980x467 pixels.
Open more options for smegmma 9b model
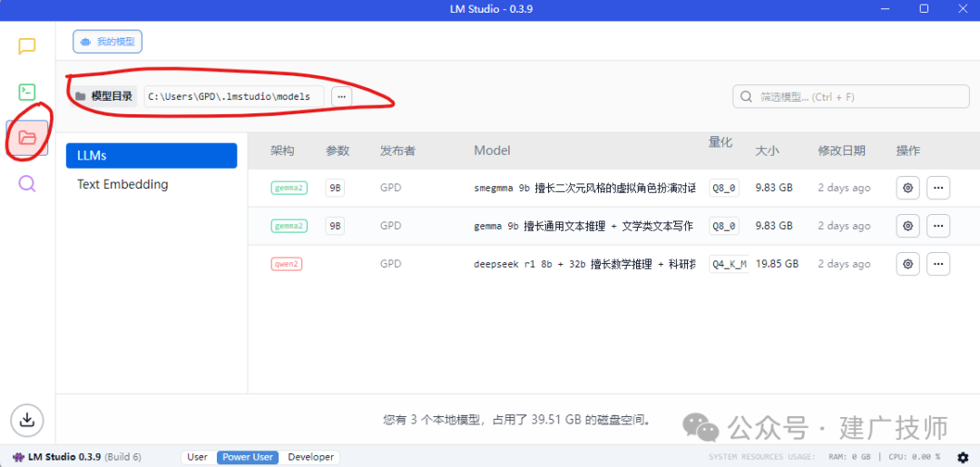(x=938, y=188)
